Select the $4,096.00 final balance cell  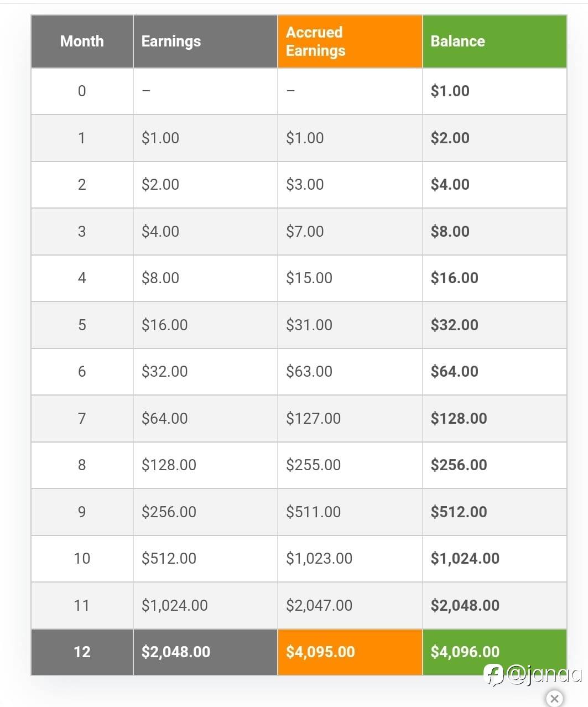(465, 651)
